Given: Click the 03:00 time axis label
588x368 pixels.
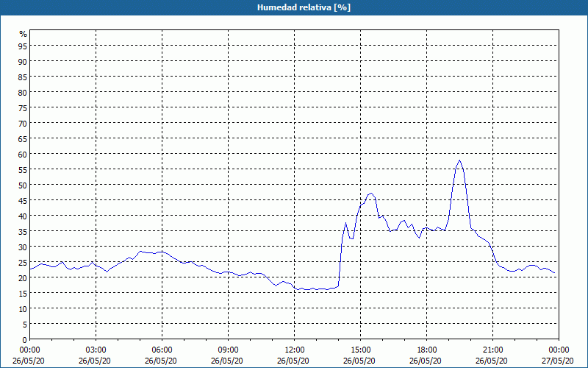Looking at the screenshot, I should coord(96,350).
